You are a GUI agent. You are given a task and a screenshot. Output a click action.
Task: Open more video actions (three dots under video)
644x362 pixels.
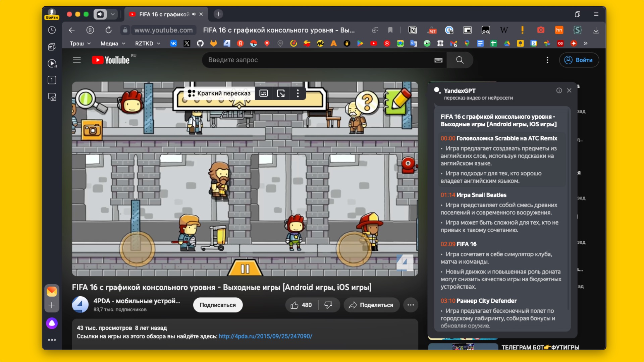[411, 305]
